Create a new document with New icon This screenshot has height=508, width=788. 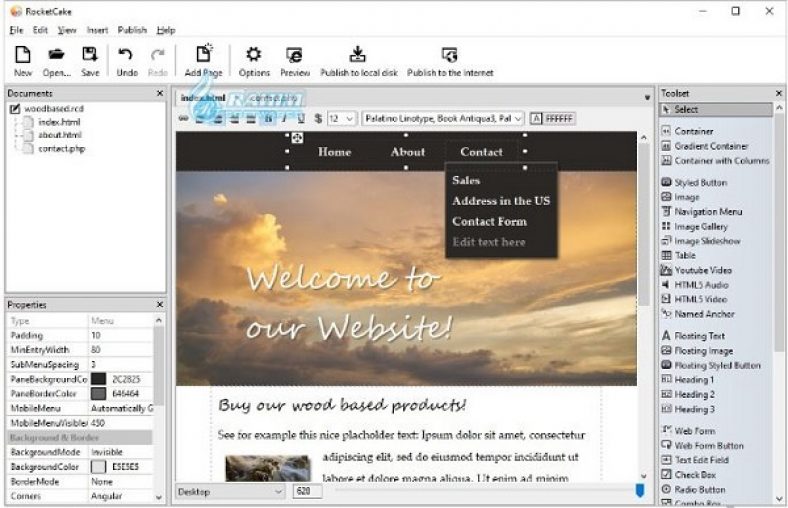tap(23, 61)
